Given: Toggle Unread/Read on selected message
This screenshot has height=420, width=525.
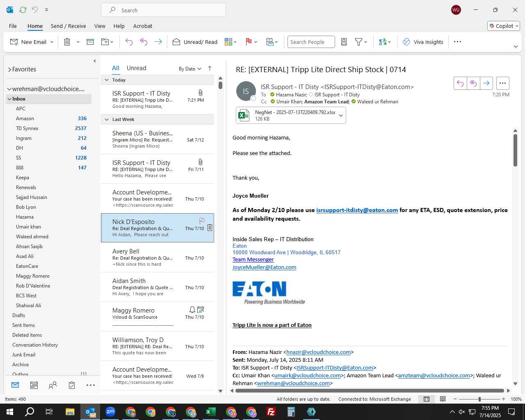Looking at the screenshot, I should 195,42.
